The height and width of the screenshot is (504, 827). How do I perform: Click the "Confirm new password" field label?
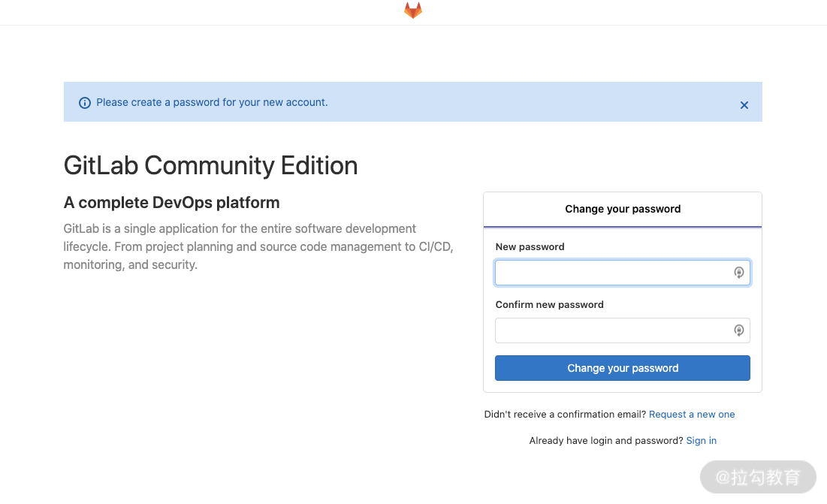(x=549, y=304)
